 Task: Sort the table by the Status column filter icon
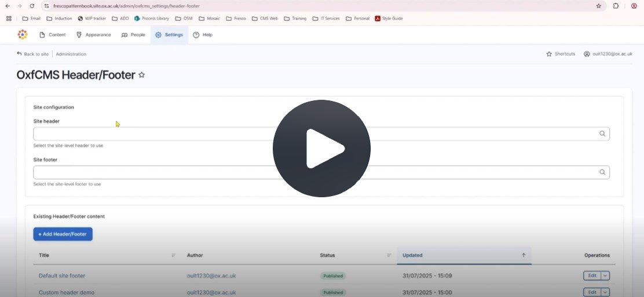click(389, 255)
